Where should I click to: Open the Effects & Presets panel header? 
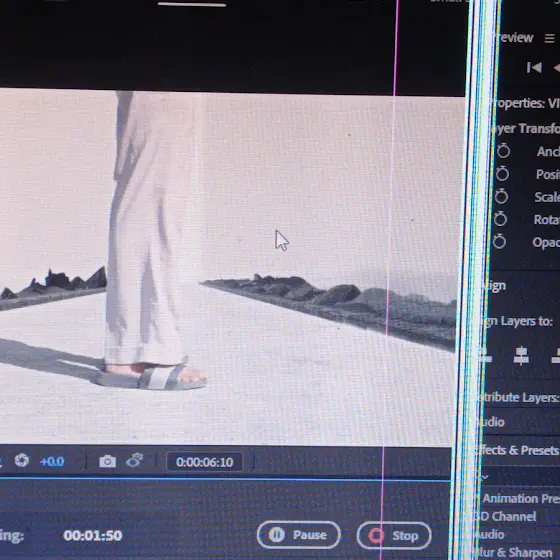[x=517, y=450]
